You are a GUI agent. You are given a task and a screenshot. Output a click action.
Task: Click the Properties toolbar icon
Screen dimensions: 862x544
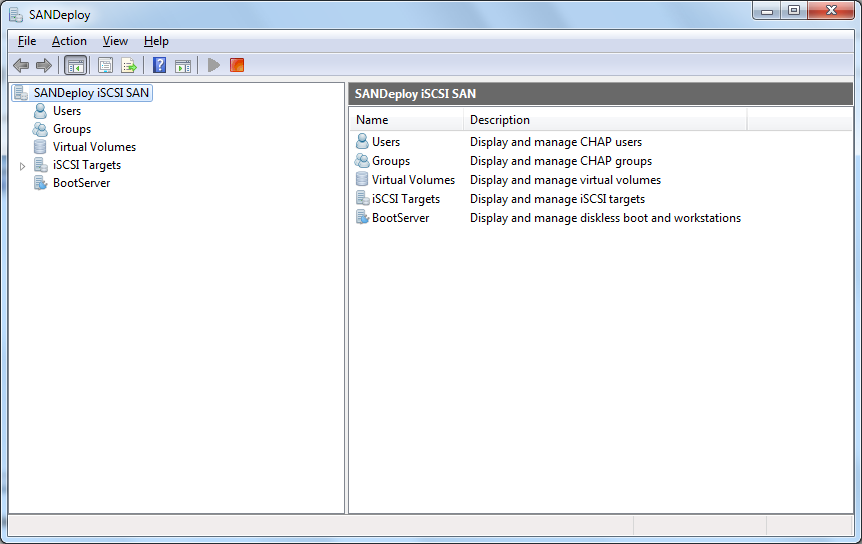pyautogui.click(x=105, y=65)
